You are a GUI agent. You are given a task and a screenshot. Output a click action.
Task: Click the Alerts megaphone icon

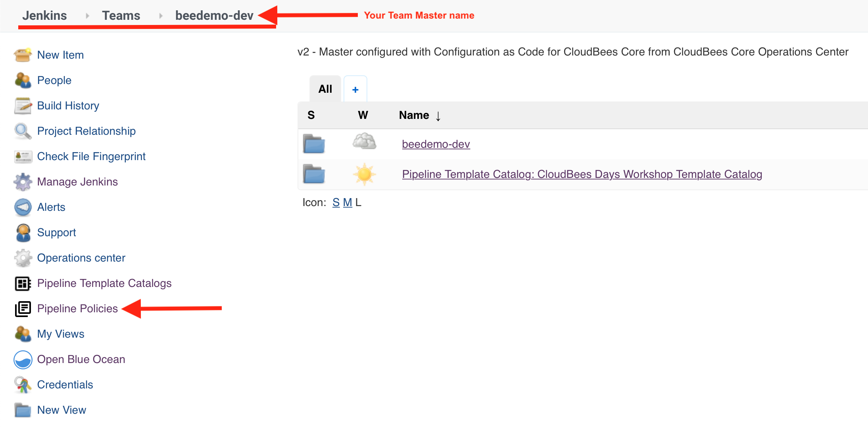pyautogui.click(x=23, y=207)
